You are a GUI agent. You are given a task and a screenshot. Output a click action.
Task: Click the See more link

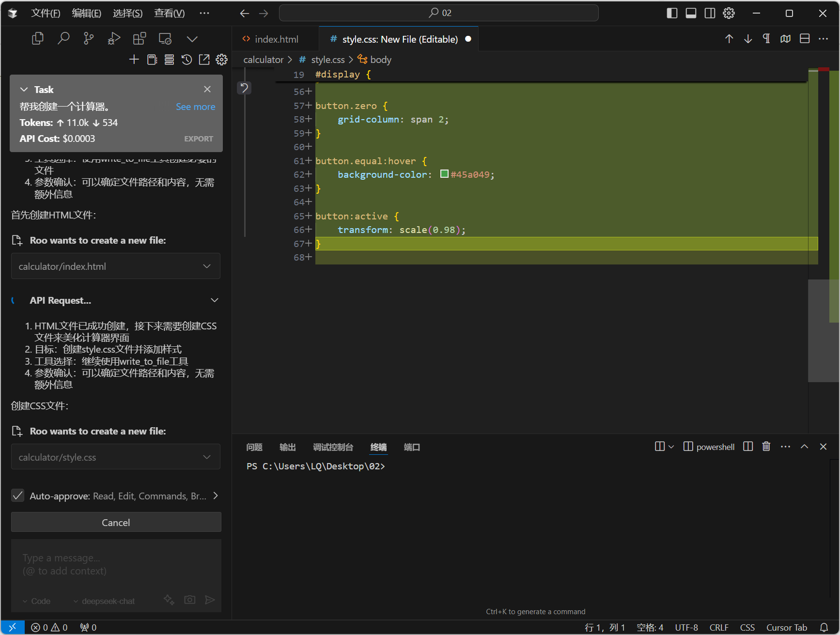tap(195, 107)
